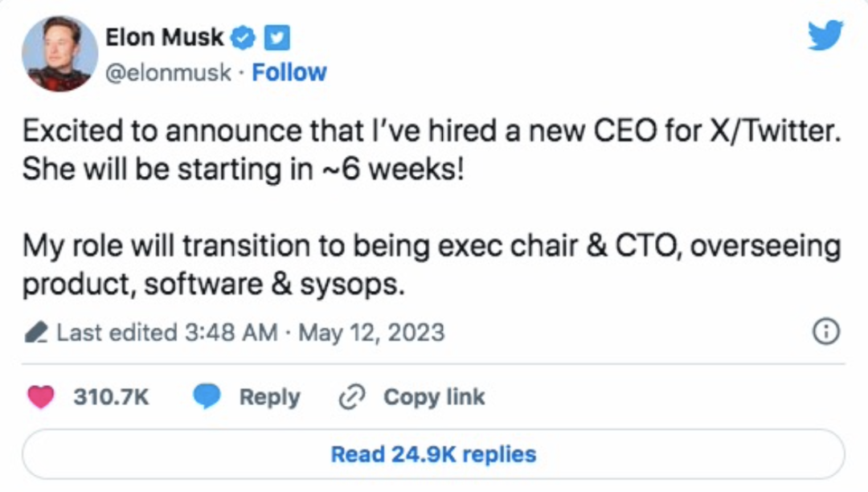Click the chain link icon

tap(353, 396)
